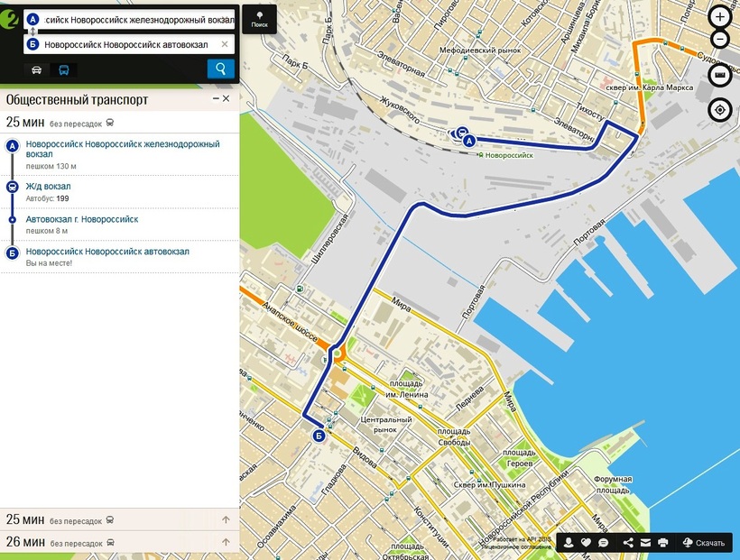Screen dimensions: 740x560
Task: Click the Скачать download button
Action: [x=704, y=543]
